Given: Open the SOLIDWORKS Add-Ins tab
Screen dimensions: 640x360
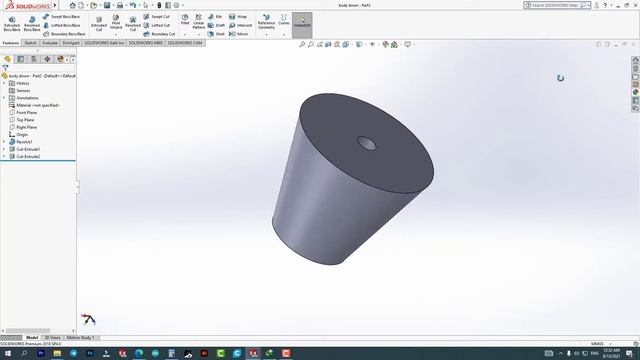Looking at the screenshot, I should [x=104, y=43].
